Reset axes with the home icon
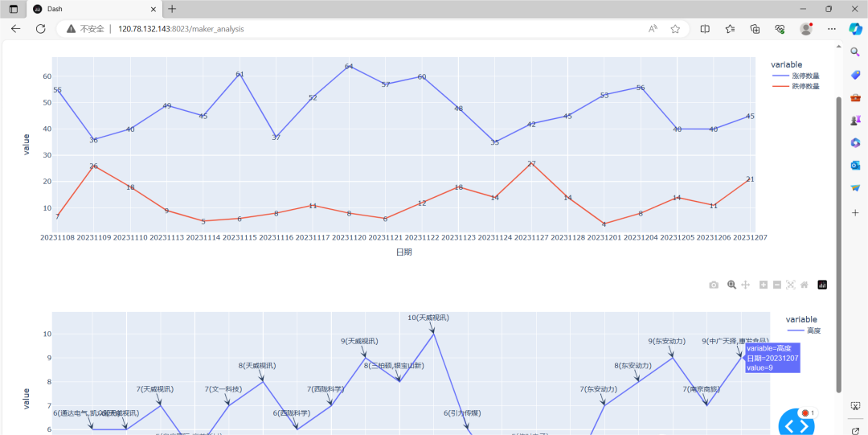 pyautogui.click(x=805, y=285)
